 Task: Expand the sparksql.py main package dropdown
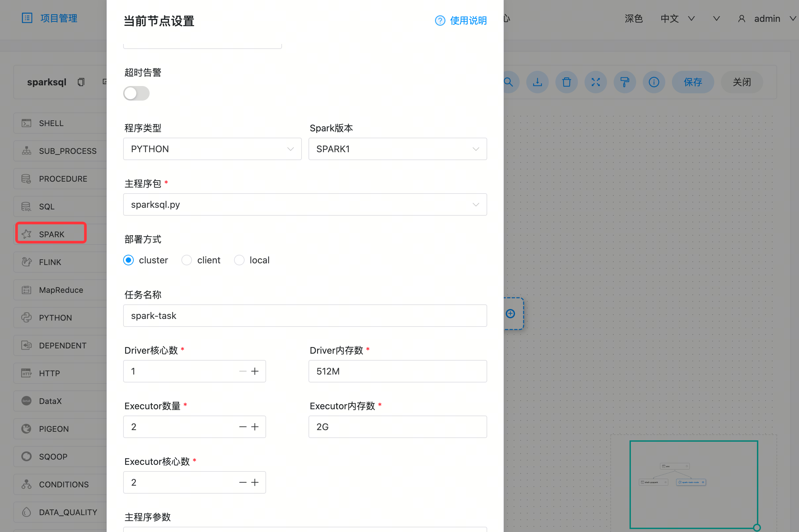(305, 204)
